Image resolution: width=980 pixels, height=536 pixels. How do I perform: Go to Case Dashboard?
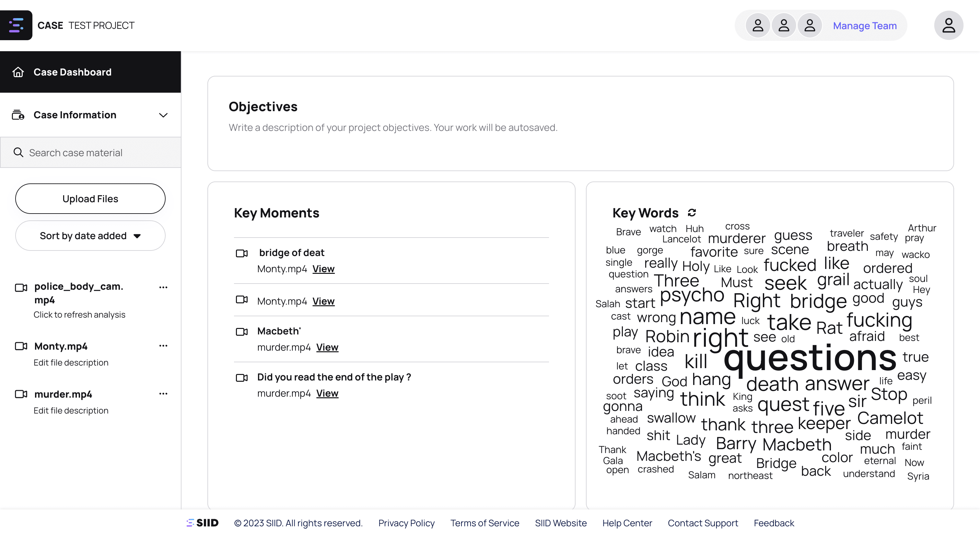pos(72,72)
